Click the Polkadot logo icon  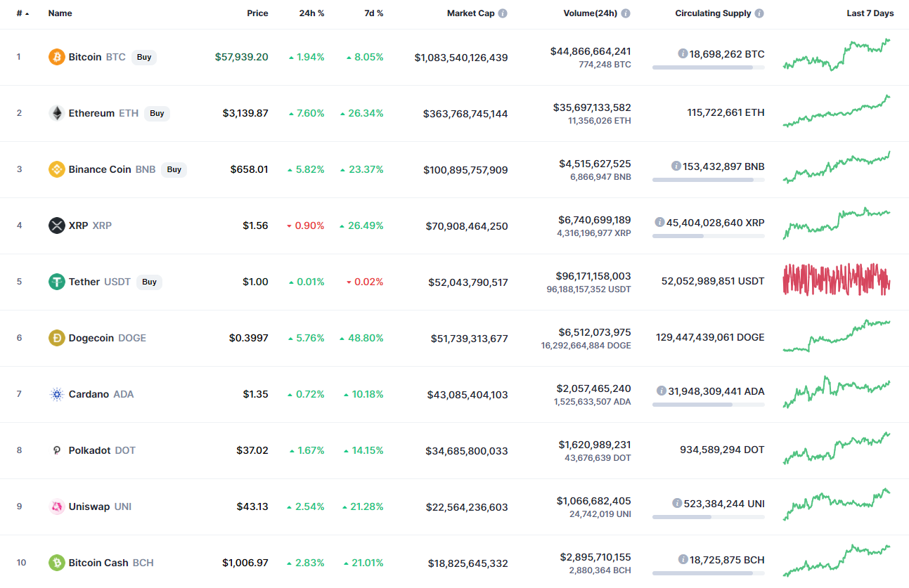coord(57,450)
